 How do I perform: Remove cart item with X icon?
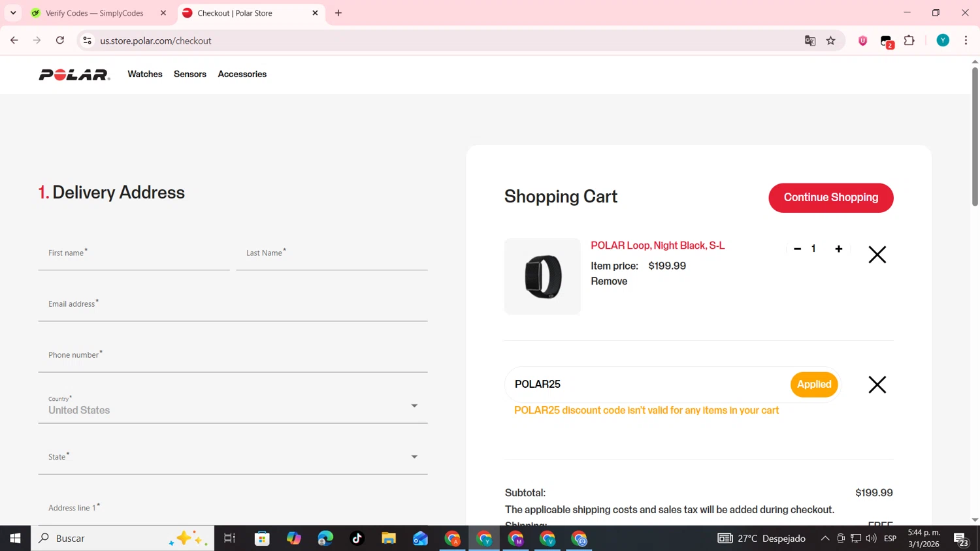click(x=877, y=255)
